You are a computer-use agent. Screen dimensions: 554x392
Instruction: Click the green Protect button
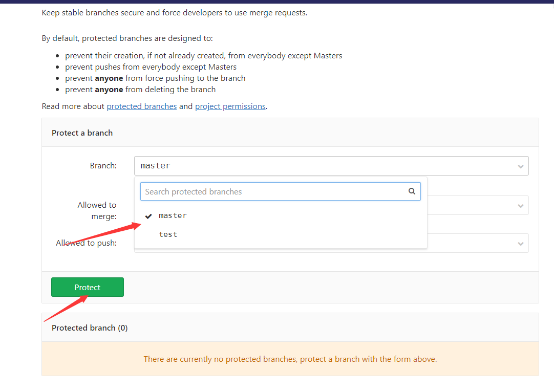pos(87,287)
